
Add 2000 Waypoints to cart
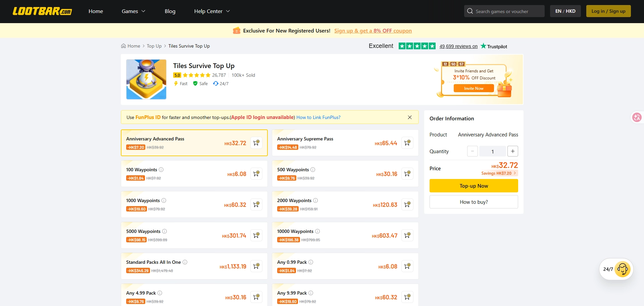pyautogui.click(x=407, y=204)
